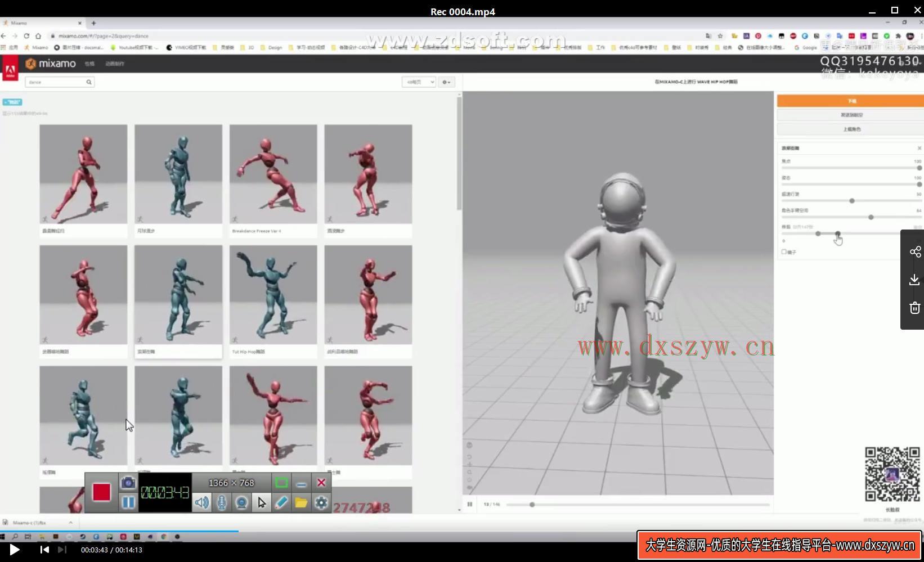Select the pencil annotation tool in the recorder
This screenshot has height=562, width=924.
click(x=281, y=502)
